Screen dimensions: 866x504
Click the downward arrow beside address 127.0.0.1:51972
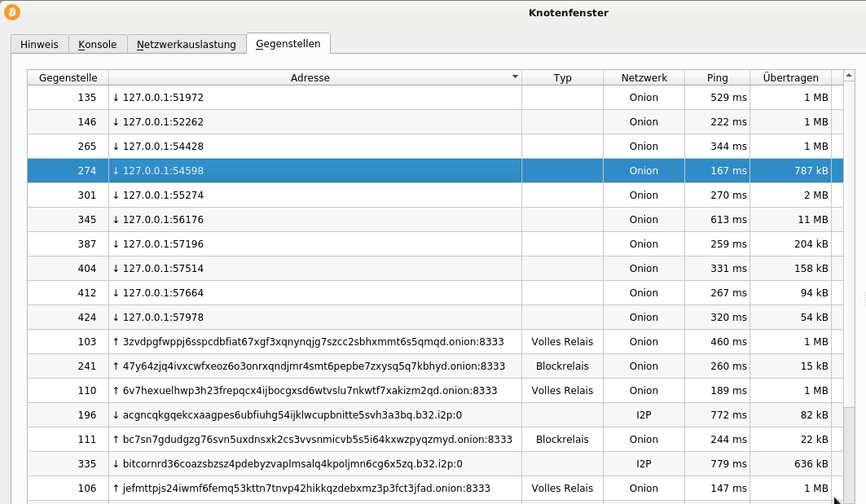[115, 97]
